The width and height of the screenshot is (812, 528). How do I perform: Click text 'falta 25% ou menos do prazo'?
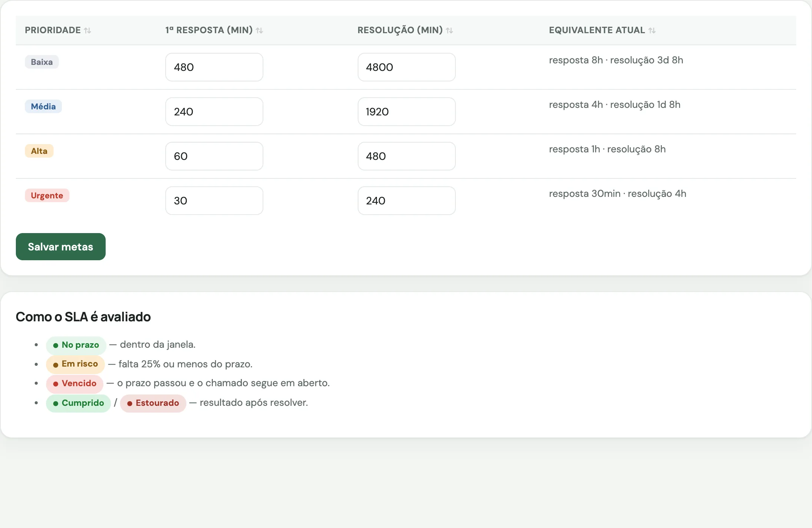185,364
